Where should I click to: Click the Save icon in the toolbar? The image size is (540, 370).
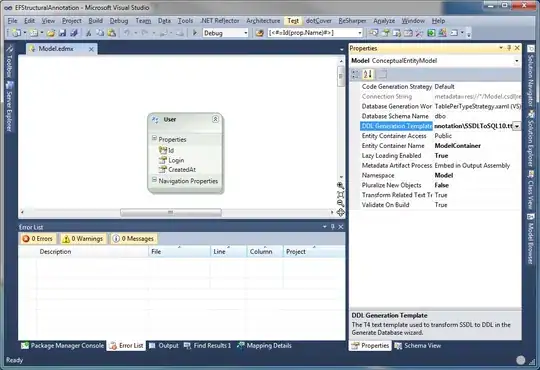62,33
